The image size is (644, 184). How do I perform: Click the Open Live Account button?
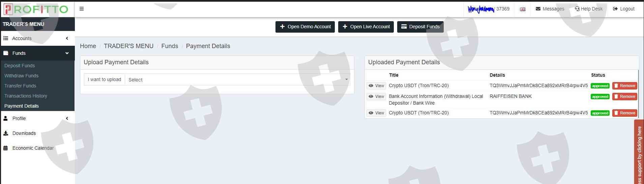[x=366, y=27]
